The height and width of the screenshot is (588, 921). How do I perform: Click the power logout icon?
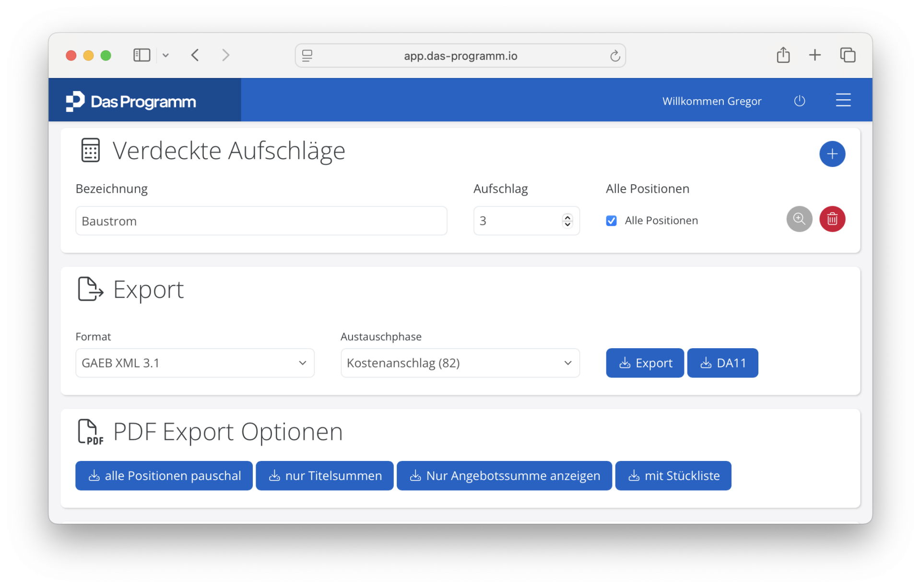[x=799, y=101]
